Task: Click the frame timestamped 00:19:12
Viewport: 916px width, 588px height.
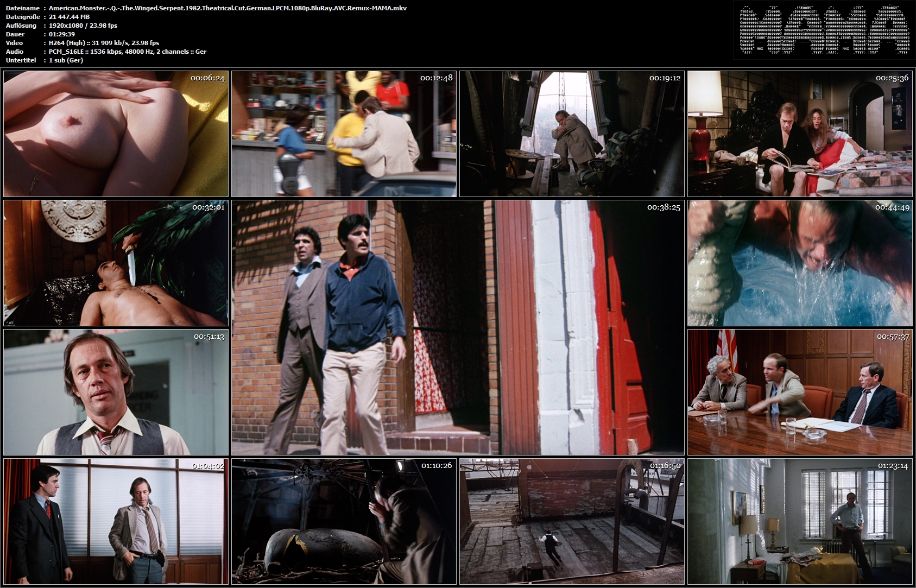Action: tap(572, 134)
